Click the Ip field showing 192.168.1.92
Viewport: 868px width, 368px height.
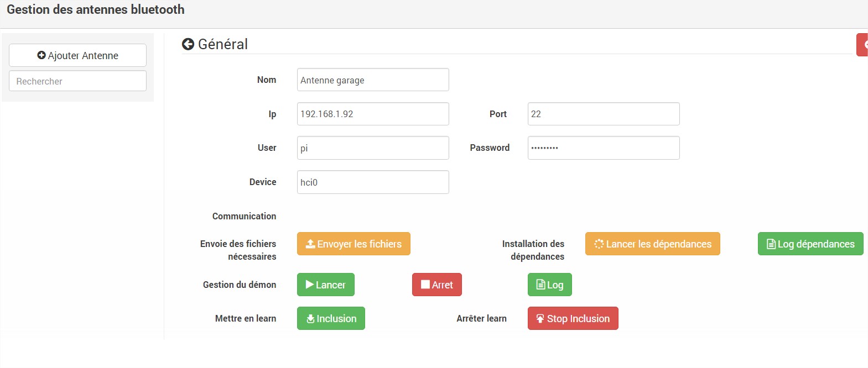373,114
